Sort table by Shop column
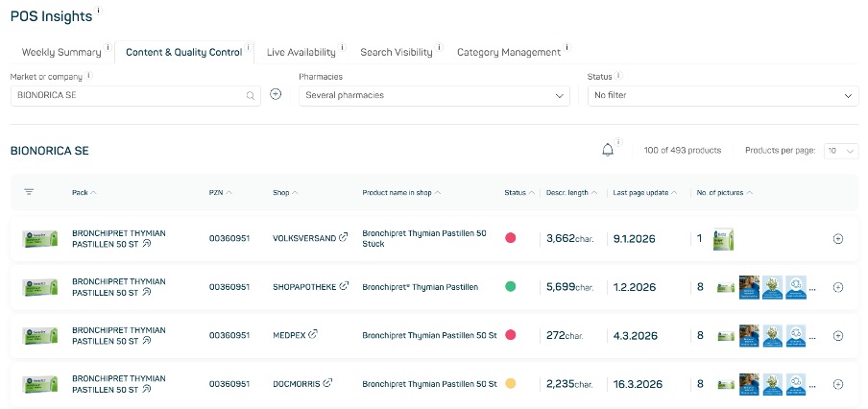 click(285, 193)
